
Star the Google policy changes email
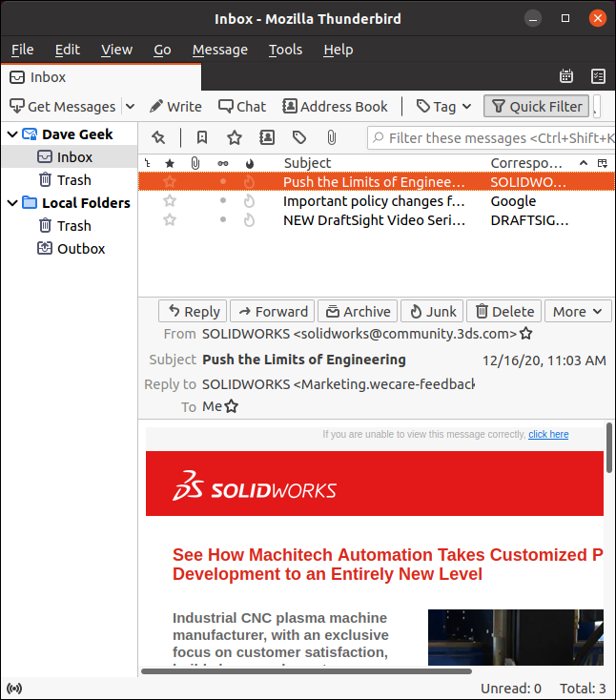coord(170,201)
